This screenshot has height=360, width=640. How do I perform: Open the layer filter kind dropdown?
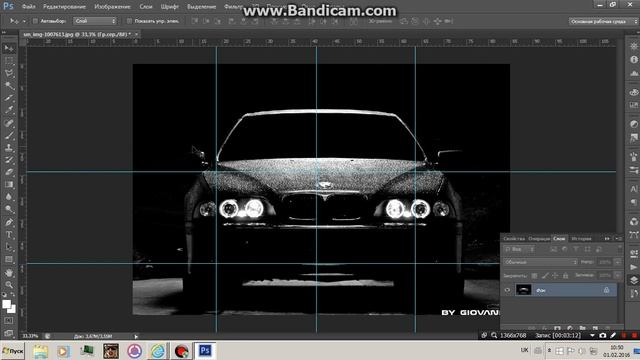[519, 249]
